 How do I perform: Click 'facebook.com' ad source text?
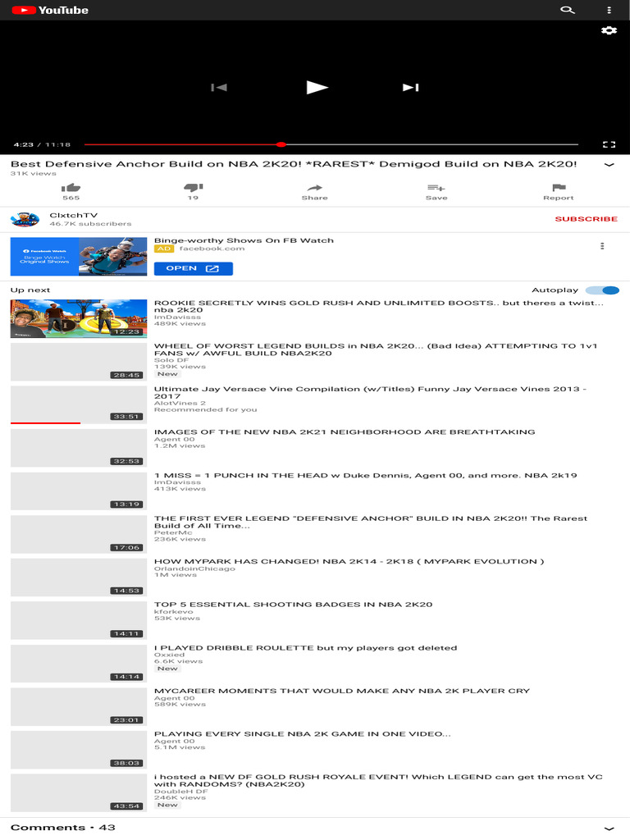click(x=212, y=249)
